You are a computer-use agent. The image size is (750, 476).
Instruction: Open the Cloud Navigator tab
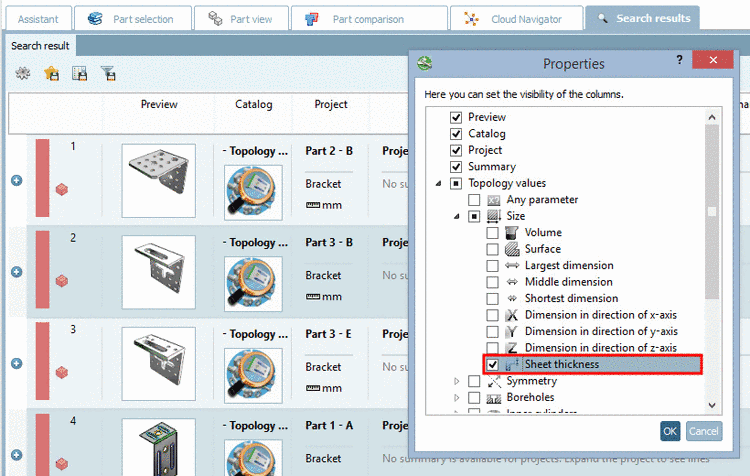click(517, 19)
